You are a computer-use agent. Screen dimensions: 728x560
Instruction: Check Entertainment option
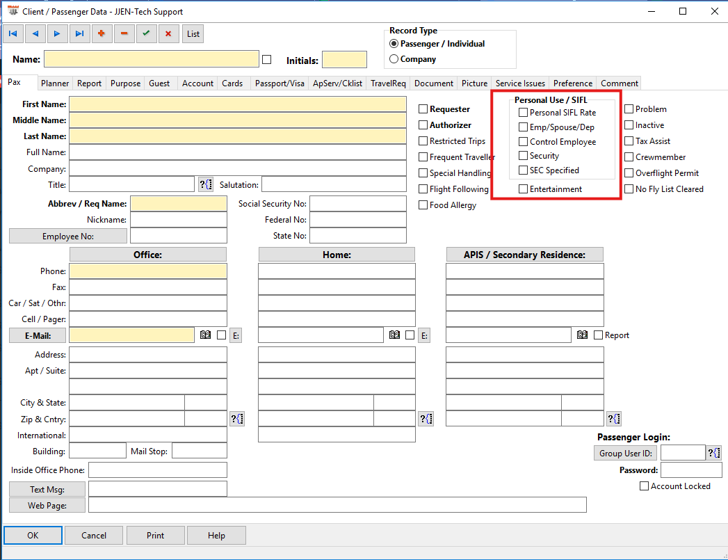coord(524,189)
